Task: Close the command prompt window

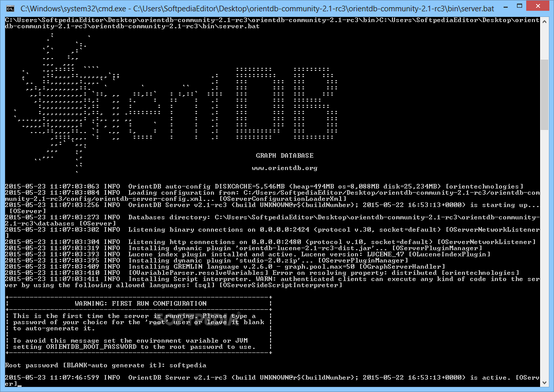Action: (539, 6)
